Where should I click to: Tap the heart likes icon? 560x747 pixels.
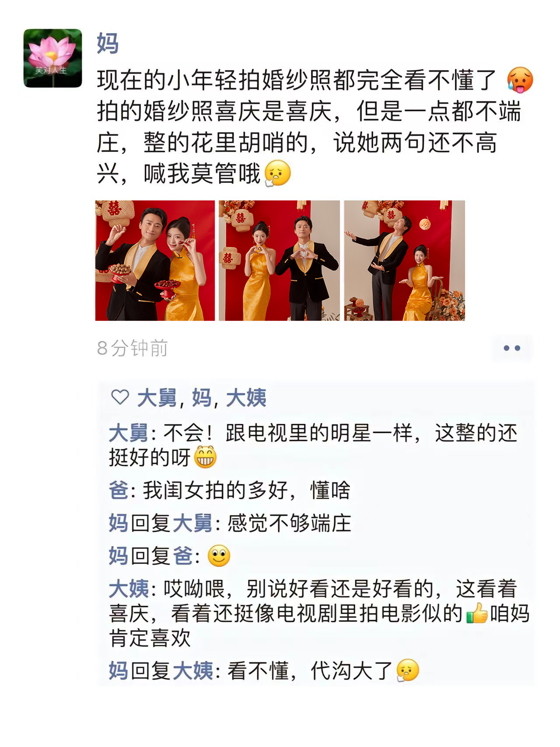point(120,397)
